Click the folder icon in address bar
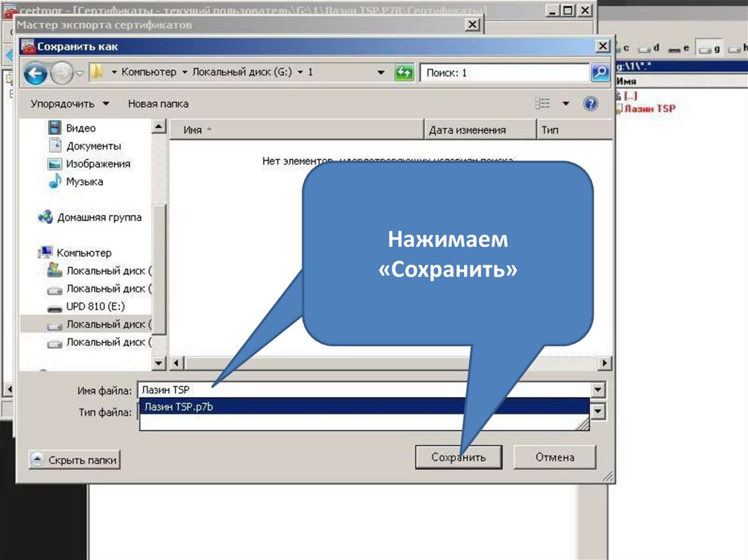Image resolution: width=748 pixels, height=560 pixels. coord(97,72)
